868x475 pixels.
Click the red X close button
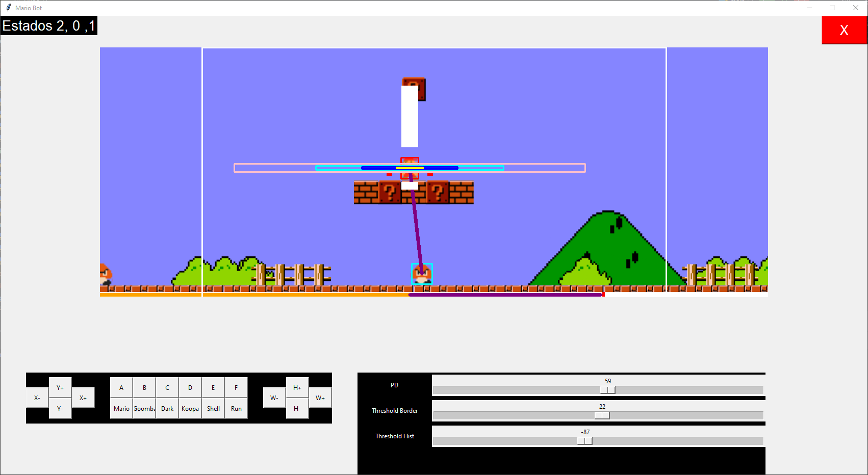click(844, 30)
